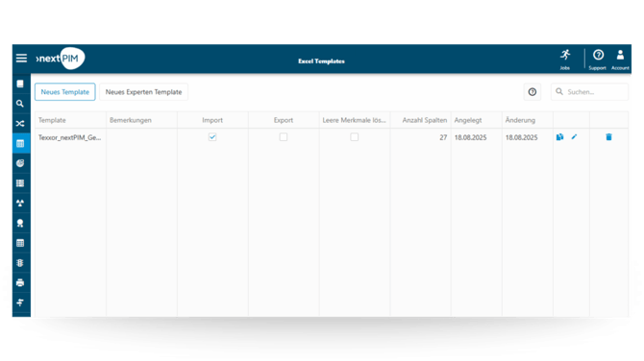Screen dimensions: 644x361
Task: Click Neues Experten Template button
Action: pos(144,92)
